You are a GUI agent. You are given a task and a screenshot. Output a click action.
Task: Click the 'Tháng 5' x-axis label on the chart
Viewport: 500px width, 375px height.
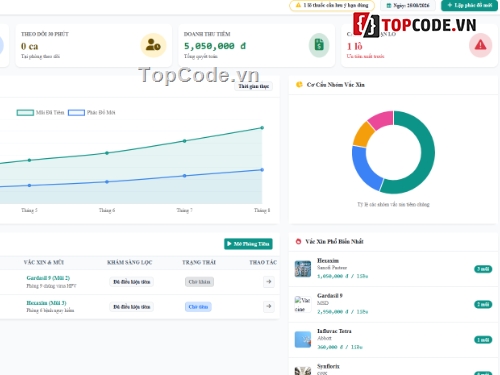click(29, 210)
